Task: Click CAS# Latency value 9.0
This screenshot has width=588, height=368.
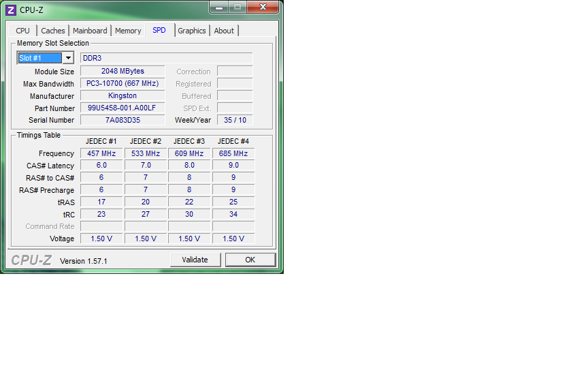Action: 233,166
